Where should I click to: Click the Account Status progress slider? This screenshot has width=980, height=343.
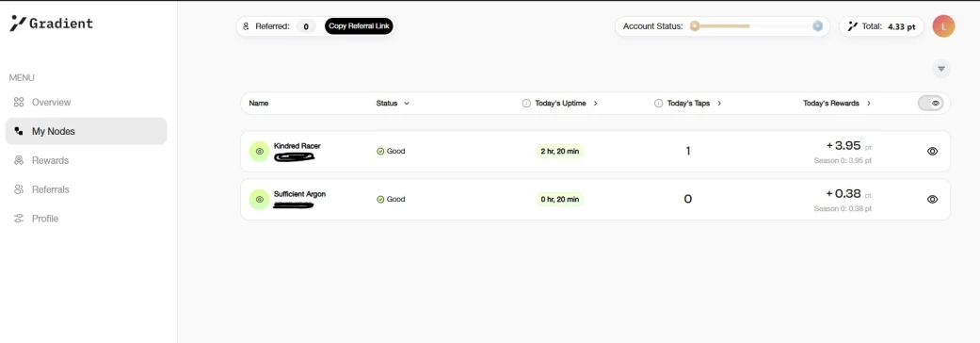coord(756,26)
